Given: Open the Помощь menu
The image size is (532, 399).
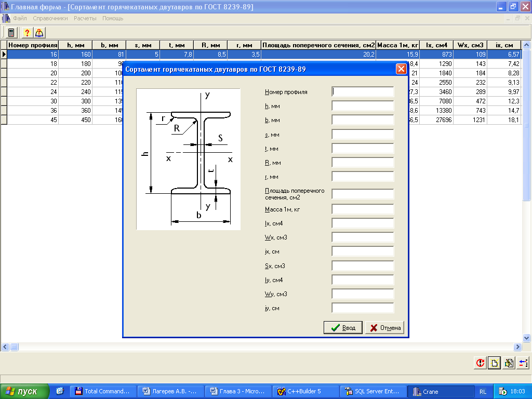Looking at the screenshot, I should (x=113, y=18).
